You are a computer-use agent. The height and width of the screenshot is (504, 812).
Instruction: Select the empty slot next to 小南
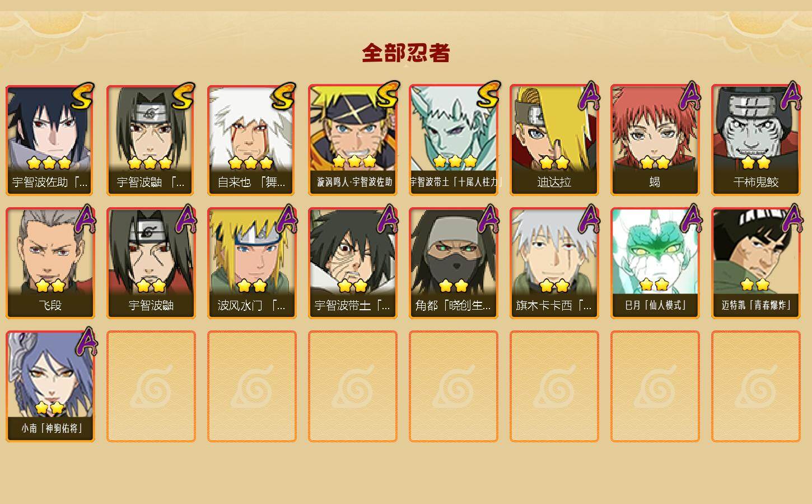click(151, 386)
